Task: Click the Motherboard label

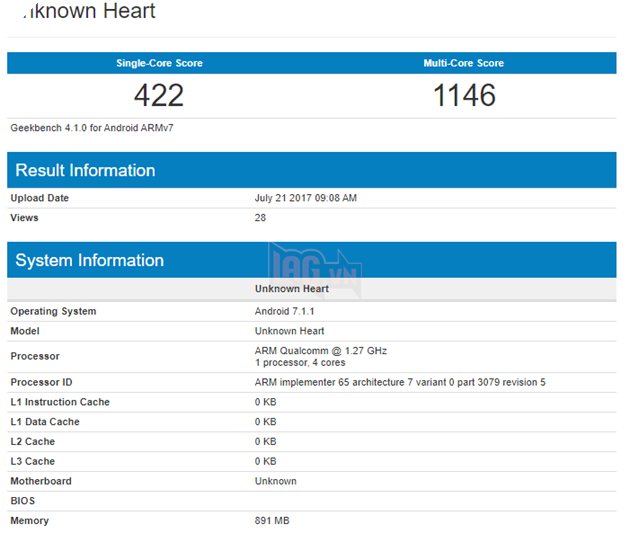Action: [41, 481]
